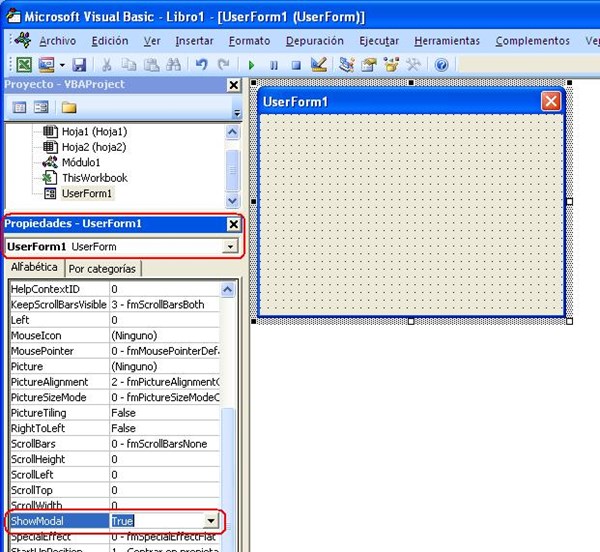Close the Proyecto - VBAProject panel
The height and width of the screenshot is (552, 600).
coord(233,85)
